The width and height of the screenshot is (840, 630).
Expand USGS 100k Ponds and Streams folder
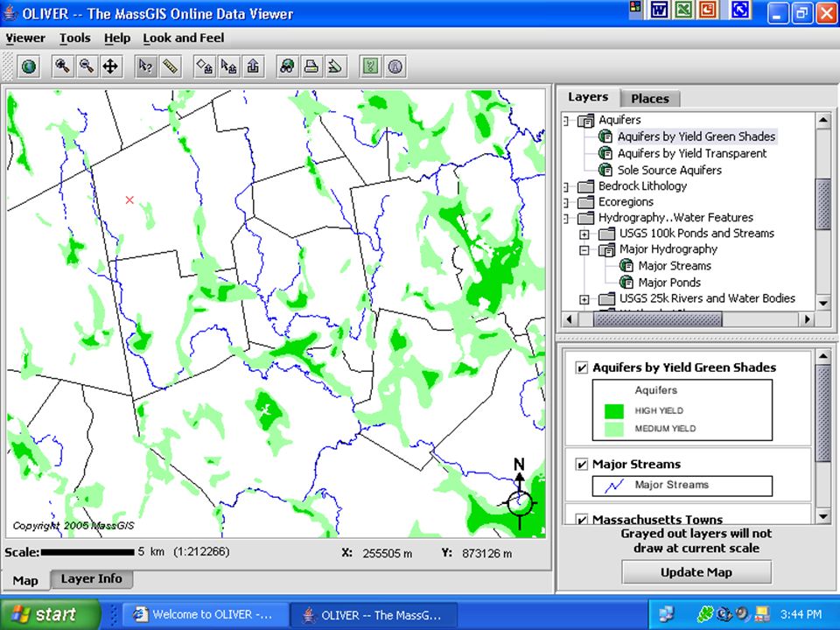click(x=584, y=234)
